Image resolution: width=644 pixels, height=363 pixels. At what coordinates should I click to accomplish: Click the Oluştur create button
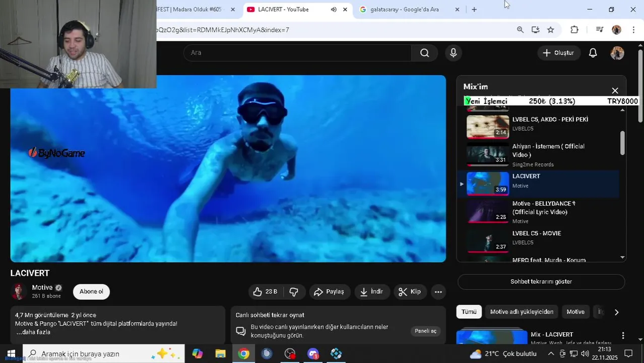pos(558,53)
